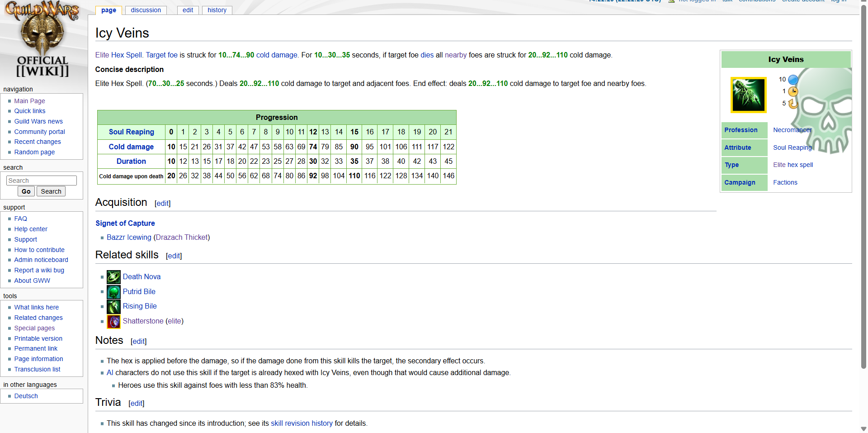Open Necromancer profession link in infobox
The image size is (868, 433).
[792, 130]
